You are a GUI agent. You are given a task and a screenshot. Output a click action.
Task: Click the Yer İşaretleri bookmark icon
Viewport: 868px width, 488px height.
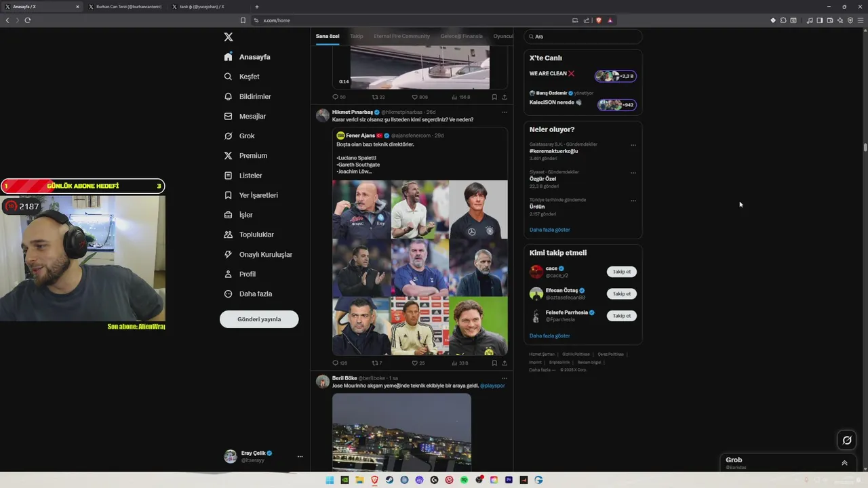(229, 195)
